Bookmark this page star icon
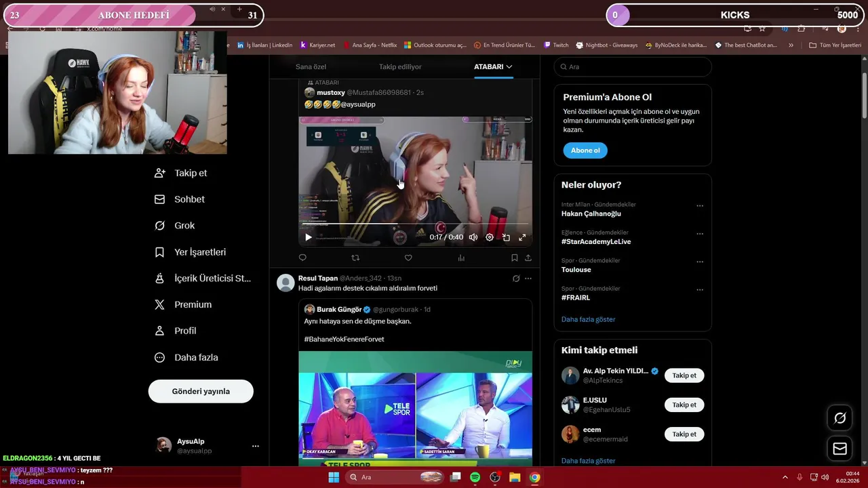Screen dimensions: 868x488 point(762,28)
